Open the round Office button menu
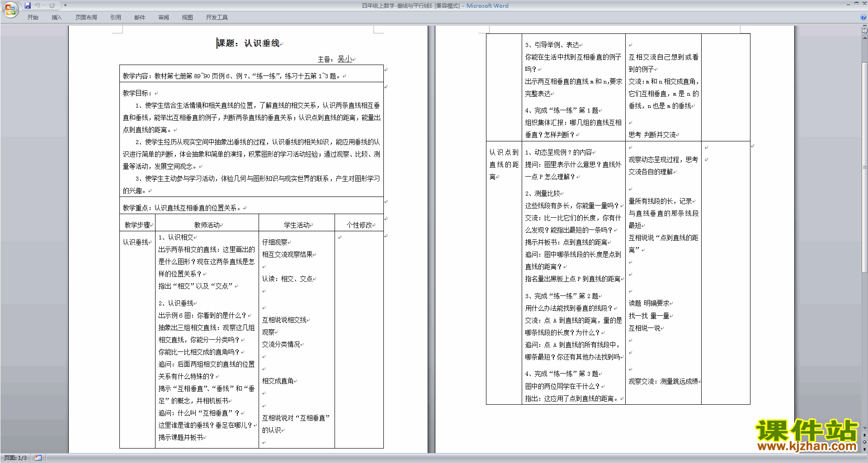 point(10,9)
